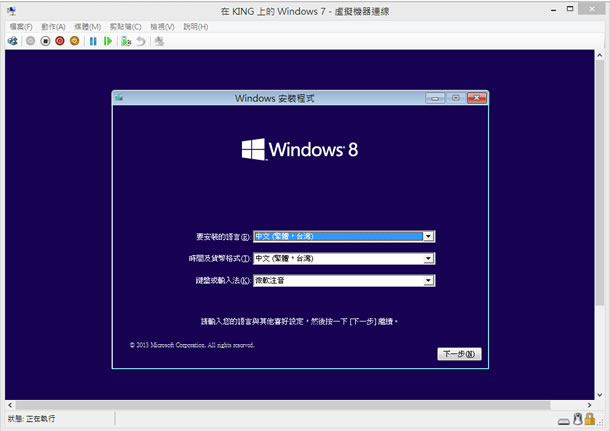Click the vertical scrollbar up arrow

coord(599,56)
